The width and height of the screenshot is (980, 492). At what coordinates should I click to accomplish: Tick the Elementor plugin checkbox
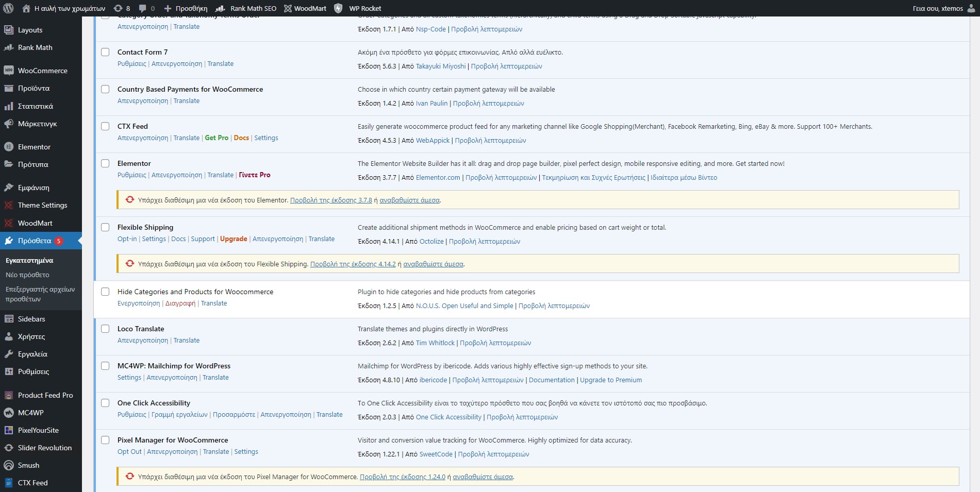click(105, 163)
